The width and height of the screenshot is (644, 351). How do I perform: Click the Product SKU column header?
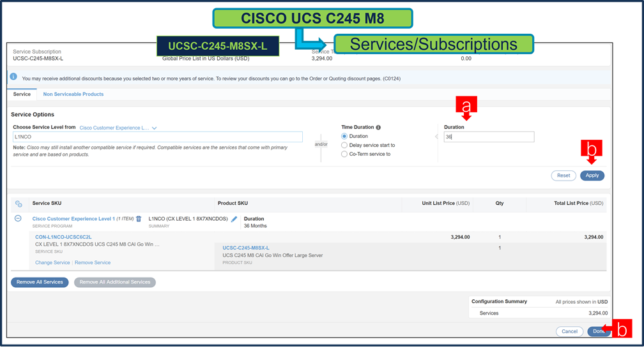point(233,204)
